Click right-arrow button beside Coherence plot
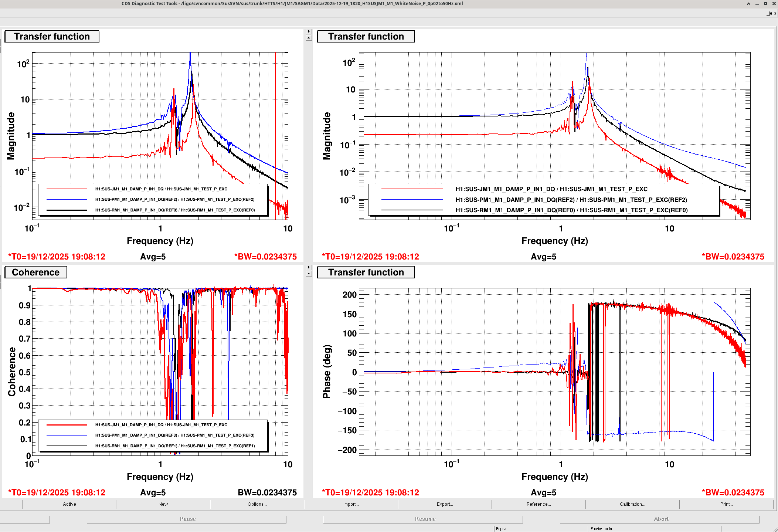This screenshot has height=532, width=778. (309, 267)
